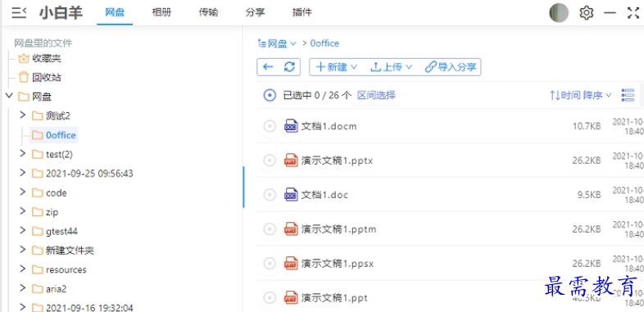Viewport: 644px width, 312px height.
Task: Expand the code folder node
Action: [x=23, y=192]
